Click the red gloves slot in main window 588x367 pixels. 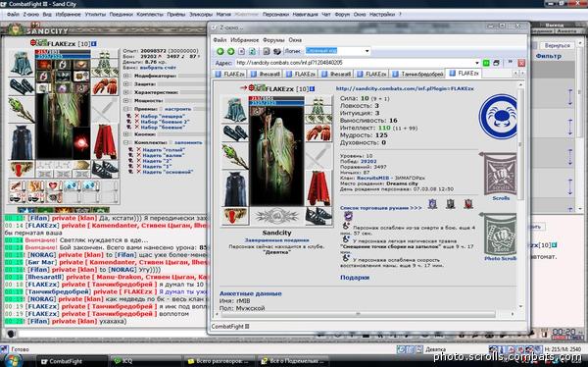coord(105,86)
